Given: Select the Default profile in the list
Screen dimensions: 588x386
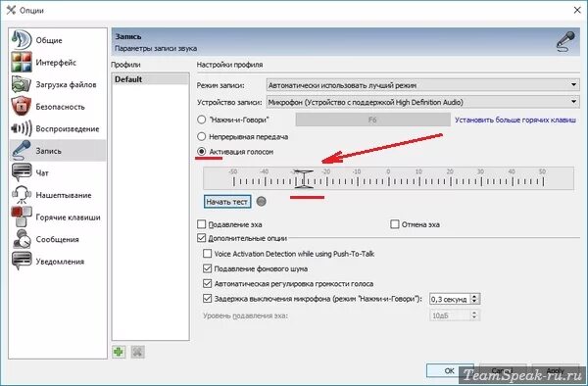Looking at the screenshot, I should point(150,79).
